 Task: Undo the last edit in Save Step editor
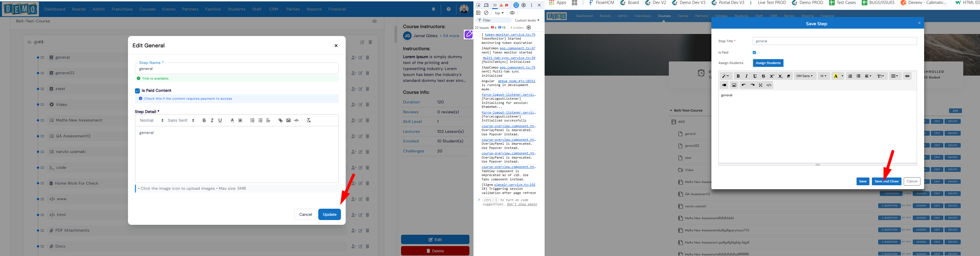click(x=744, y=85)
